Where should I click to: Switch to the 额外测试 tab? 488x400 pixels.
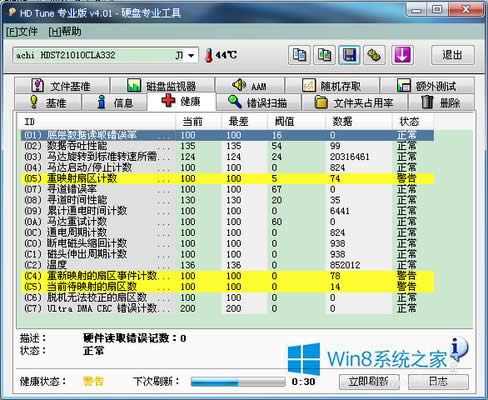coord(427,86)
